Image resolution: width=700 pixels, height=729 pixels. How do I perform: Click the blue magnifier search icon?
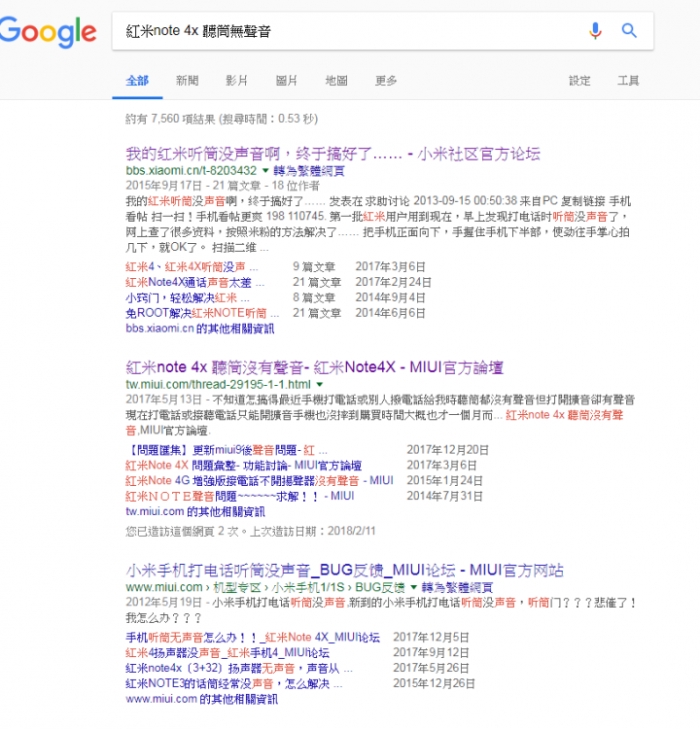tap(629, 31)
